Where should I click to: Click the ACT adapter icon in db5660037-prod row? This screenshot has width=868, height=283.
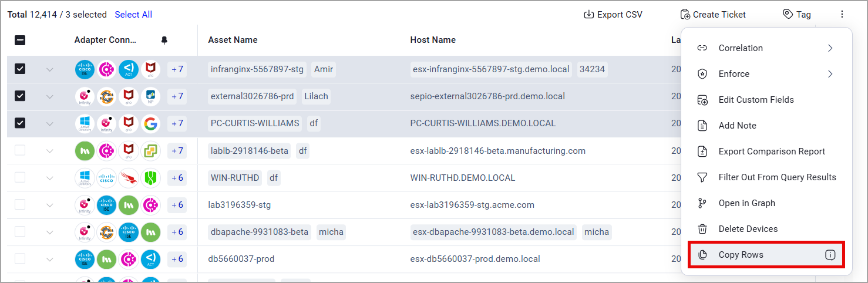coord(150,259)
